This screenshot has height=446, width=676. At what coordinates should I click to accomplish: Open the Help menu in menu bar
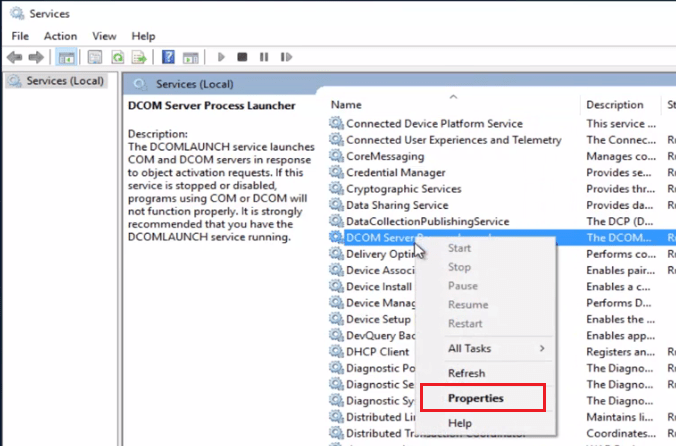[x=143, y=36]
